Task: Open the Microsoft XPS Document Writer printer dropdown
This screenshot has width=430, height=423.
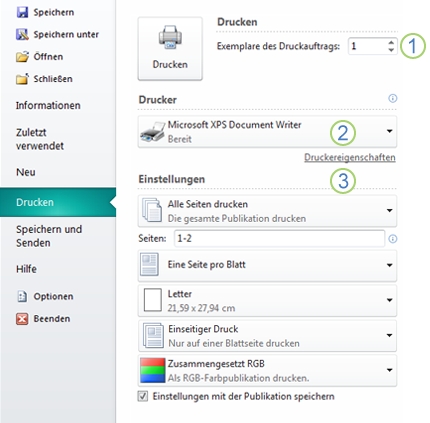Action: 389,131
